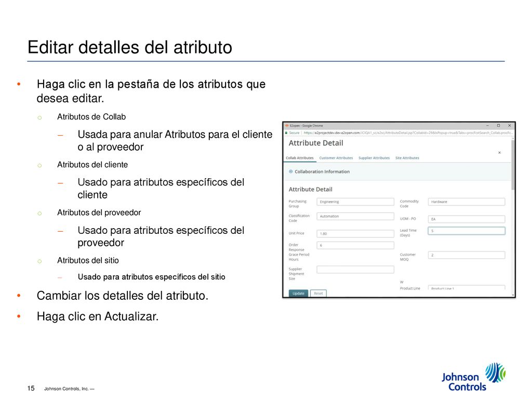
Task: Click the 'Johnson Controls, Inc.' footer text
Action: pyautogui.click(x=66, y=389)
